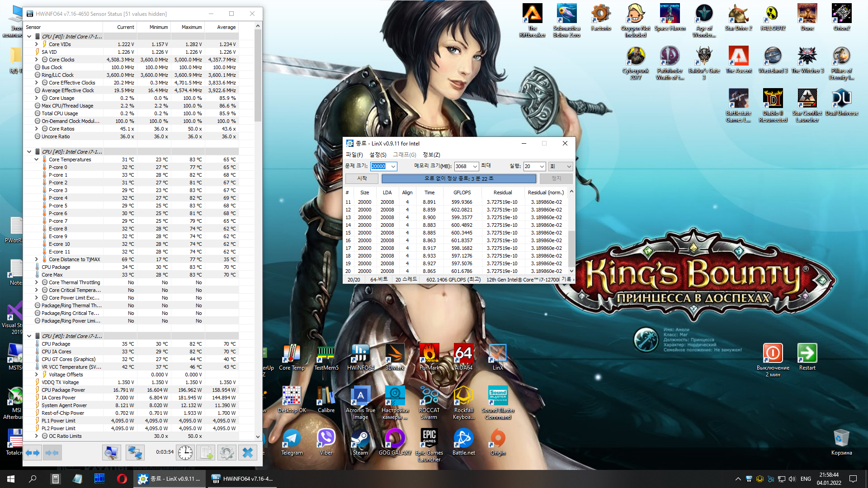Reset sensor values with the clock icon

click(x=185, y=452)
